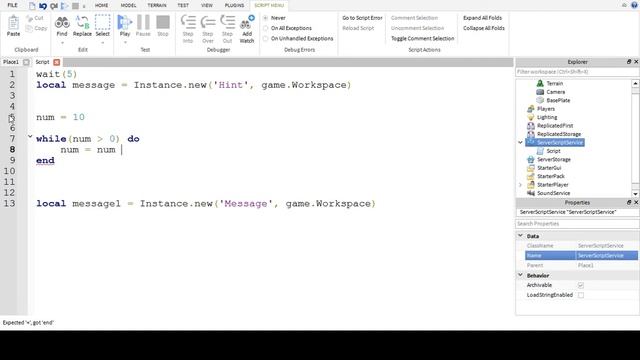Viewport: 640px width, 360px height.
Task: Select the Never debug errors option
Action: pos(265,18)
